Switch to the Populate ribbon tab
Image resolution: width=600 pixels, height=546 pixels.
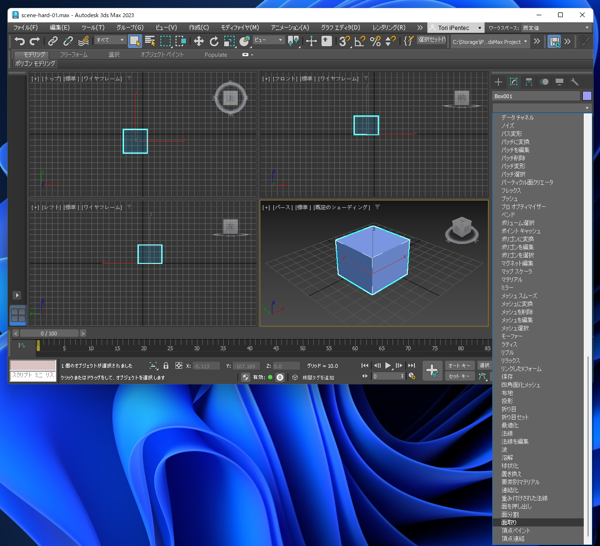(216, 55)
